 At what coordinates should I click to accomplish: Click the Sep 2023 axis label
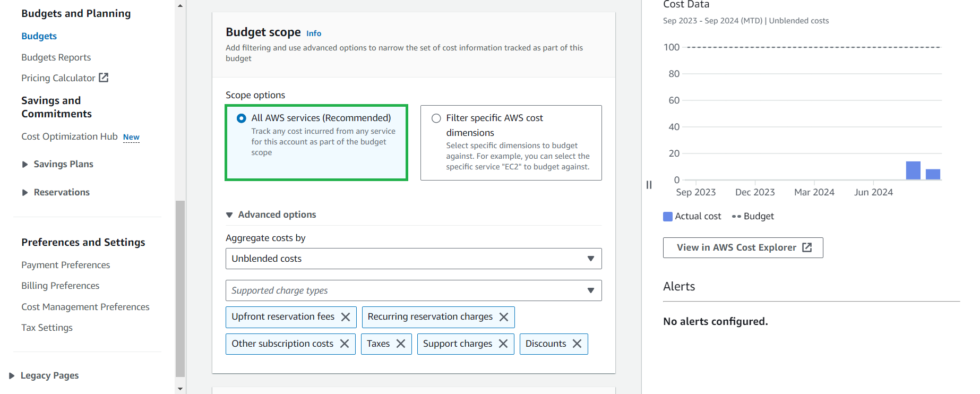696,192
